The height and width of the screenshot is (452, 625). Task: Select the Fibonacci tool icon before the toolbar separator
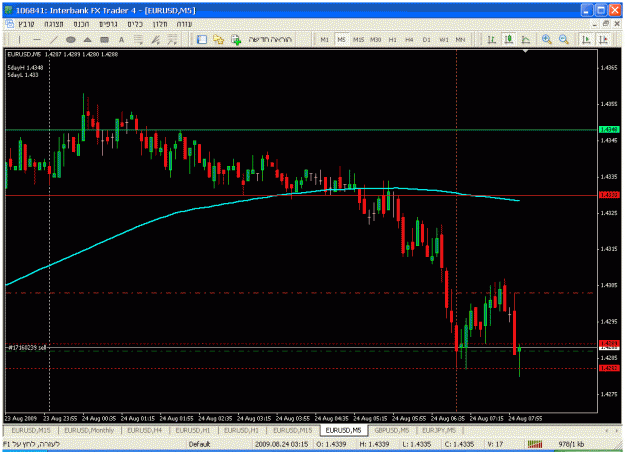172,39
